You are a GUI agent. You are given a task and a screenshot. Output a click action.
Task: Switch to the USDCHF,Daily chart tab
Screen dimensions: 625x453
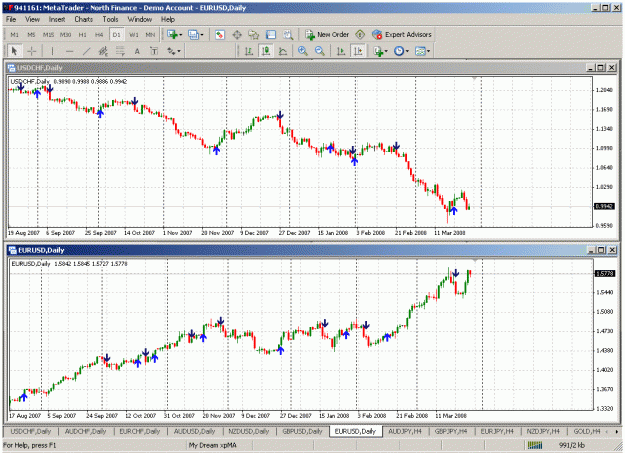tap(31, 431)
